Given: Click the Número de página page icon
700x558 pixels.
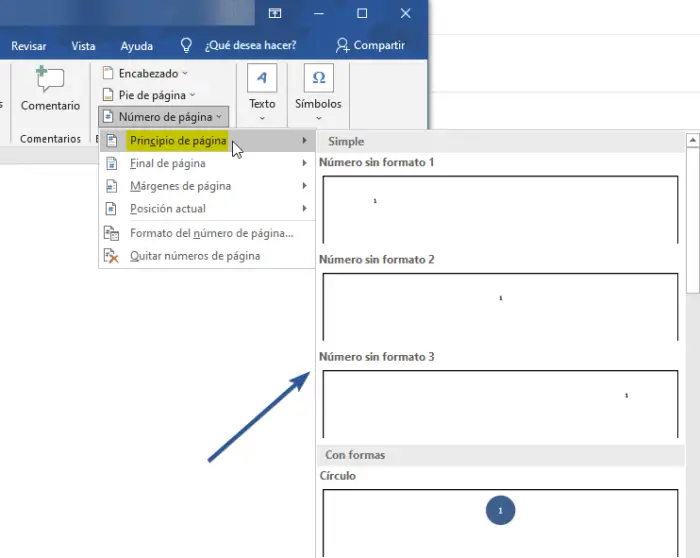Looking at the screenshot, I should pos(108,117).
